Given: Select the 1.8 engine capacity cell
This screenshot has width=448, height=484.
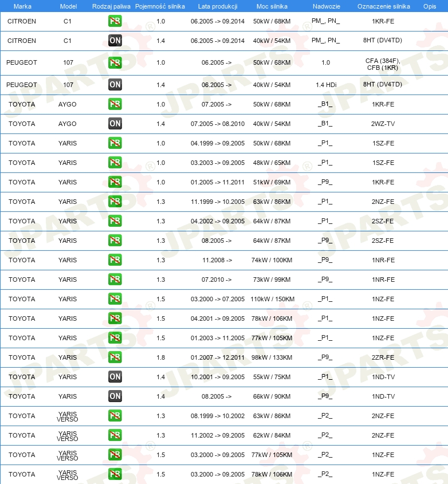Looking at the screenshot, I should point(161,357).
